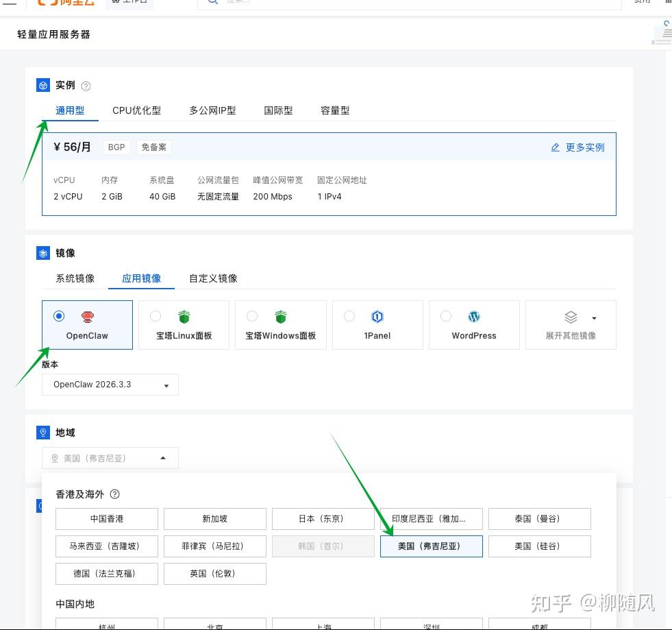This screenshot has height=630, width=672.
Task: Click the instance section help question icon
Action: coord(86,86)
